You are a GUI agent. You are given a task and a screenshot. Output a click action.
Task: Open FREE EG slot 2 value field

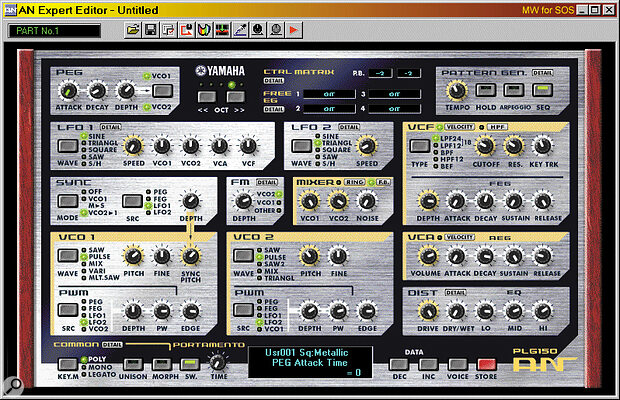329,109
